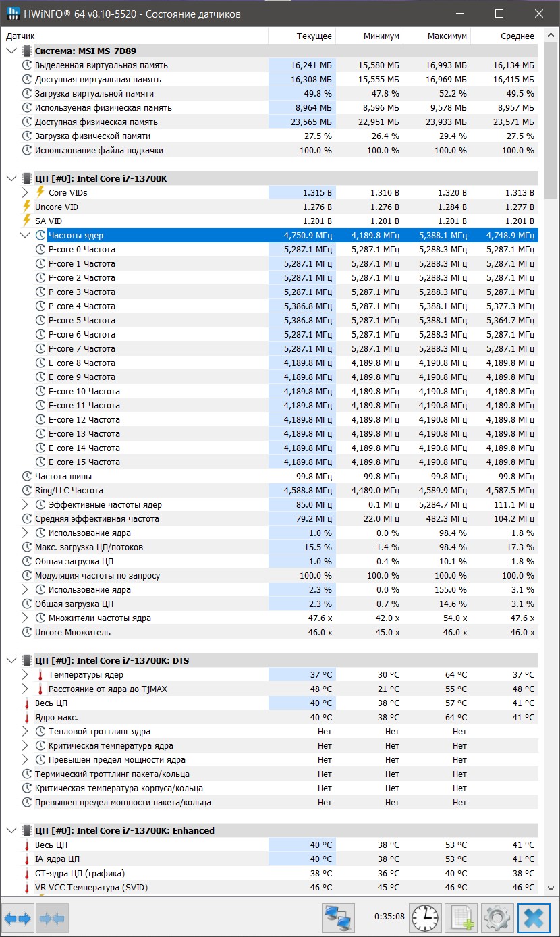Click thermometer icon for GT-ядра ЦП (графика)

27,873
